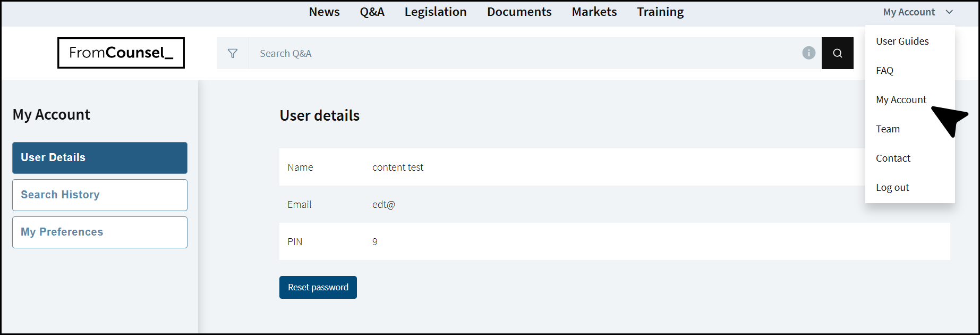Open the Training section
The width and height of the screenshot is (980, 335).
pos(660,12)
